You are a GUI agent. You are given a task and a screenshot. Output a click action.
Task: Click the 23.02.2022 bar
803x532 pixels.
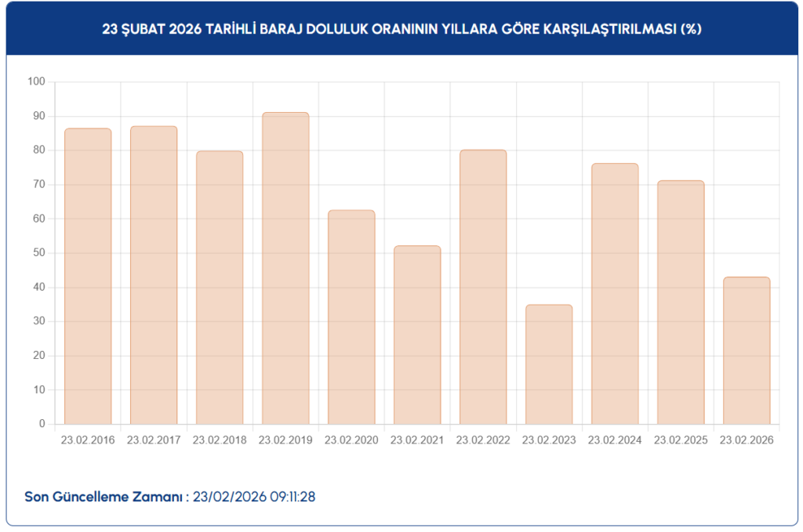[x=483, y=287]
